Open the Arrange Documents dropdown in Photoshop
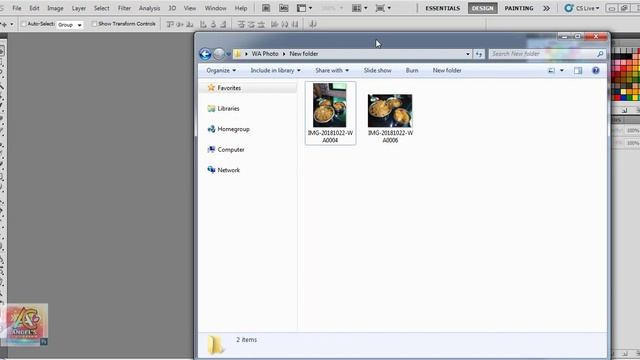This screenshot has width=640, height=360. coord(360,8)
